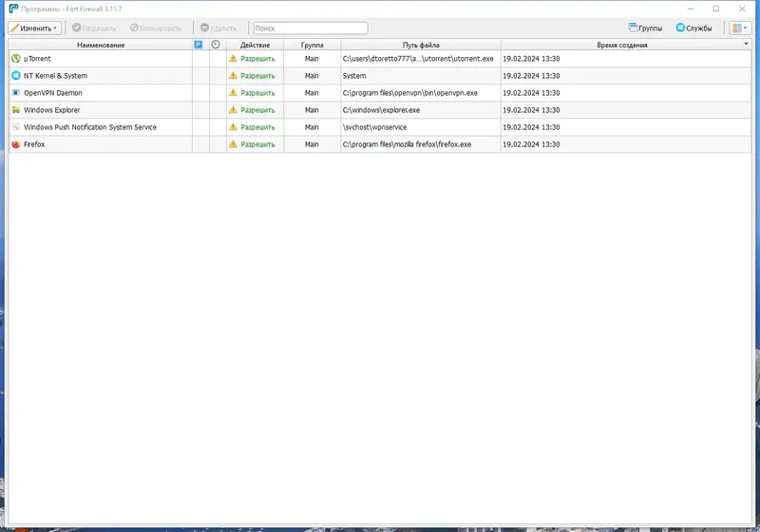Open column header dropdown arrow at right
Image resolution: width=760 pixels, height=532 pixels.
pos(746,44)
